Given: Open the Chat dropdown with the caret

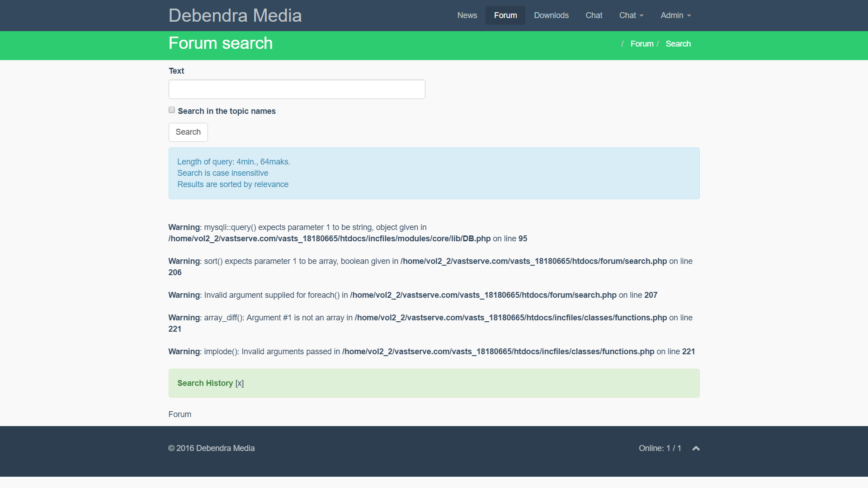Looking at the screenshot, I should (631, 15).
